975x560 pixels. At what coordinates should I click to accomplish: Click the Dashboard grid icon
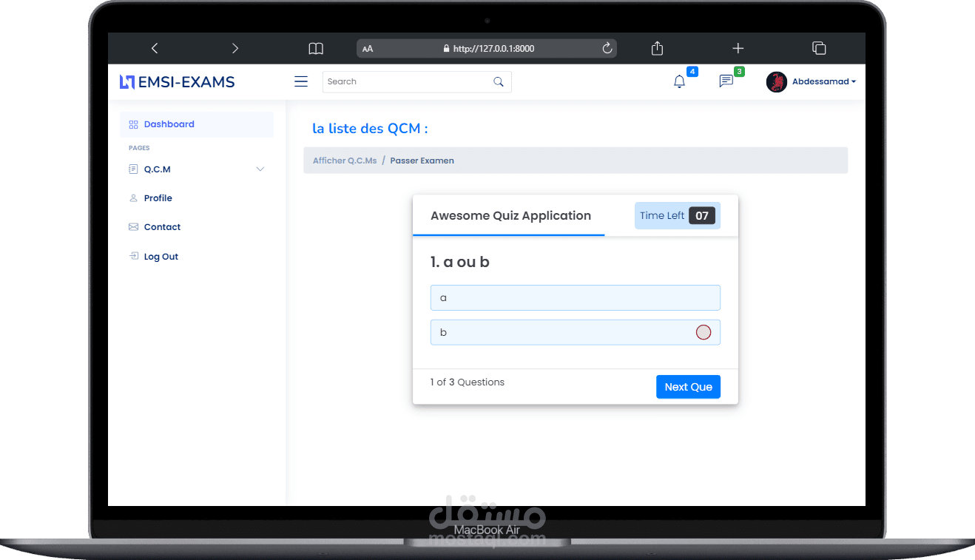coord(133,124)
